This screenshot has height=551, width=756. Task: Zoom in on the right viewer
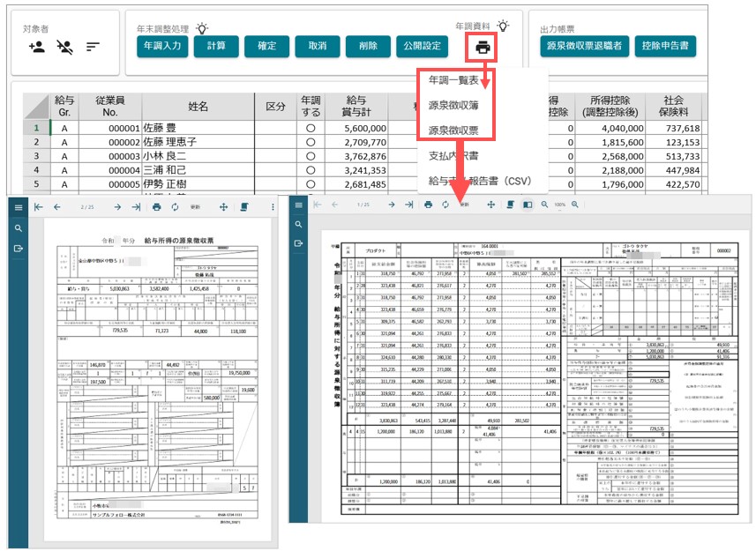tap(574, 205)
